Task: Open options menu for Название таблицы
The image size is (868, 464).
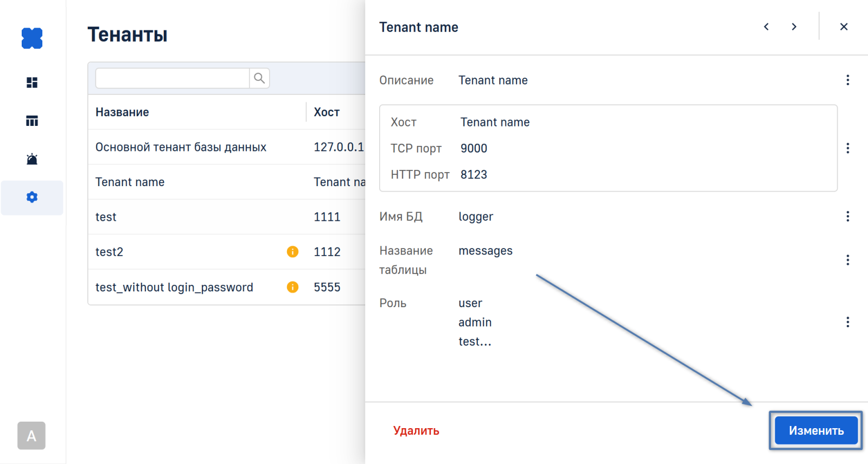Action: point(847,260)
